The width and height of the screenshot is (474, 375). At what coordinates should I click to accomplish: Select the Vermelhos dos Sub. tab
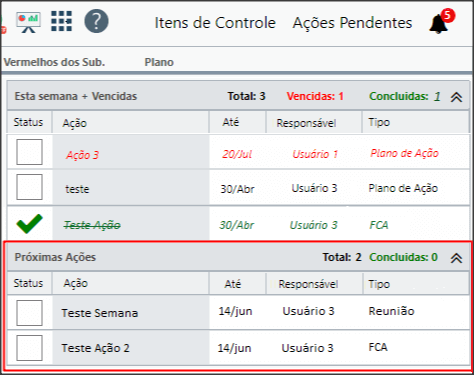54,62
